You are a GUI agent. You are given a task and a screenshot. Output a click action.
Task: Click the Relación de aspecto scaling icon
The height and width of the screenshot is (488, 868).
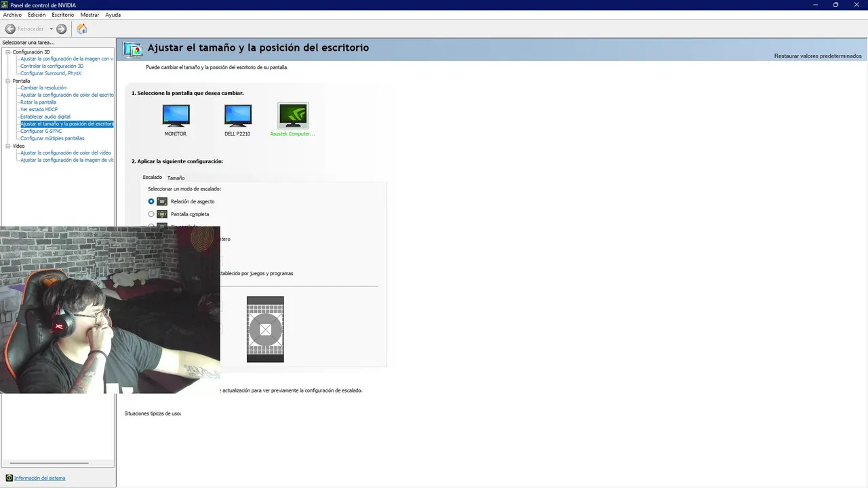(x=162, y=201)
